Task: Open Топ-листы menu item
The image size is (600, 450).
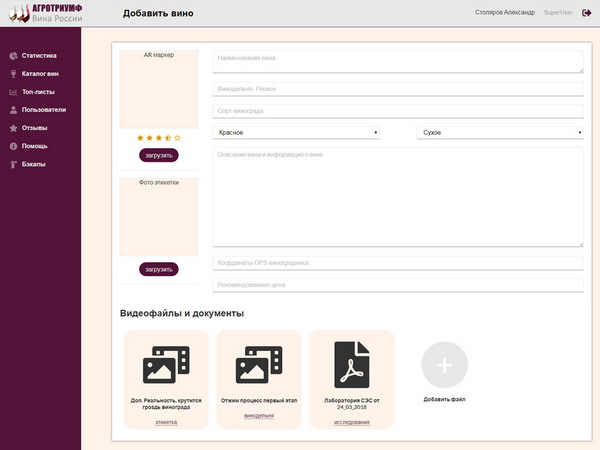Action: [x=38, y=92]
